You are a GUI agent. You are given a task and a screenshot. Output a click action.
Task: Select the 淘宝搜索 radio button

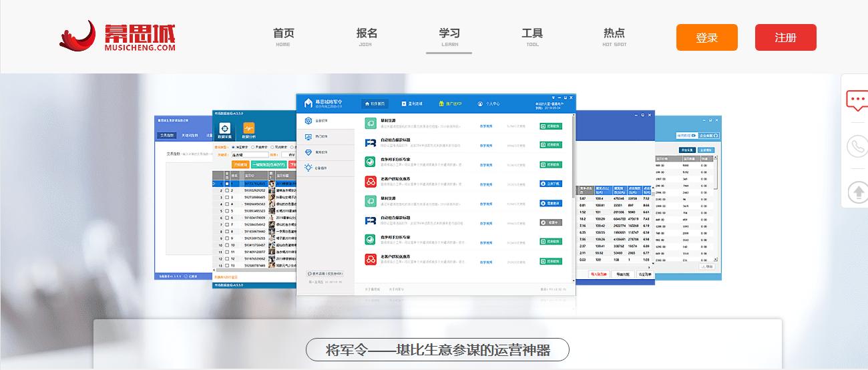pos(232,147)
